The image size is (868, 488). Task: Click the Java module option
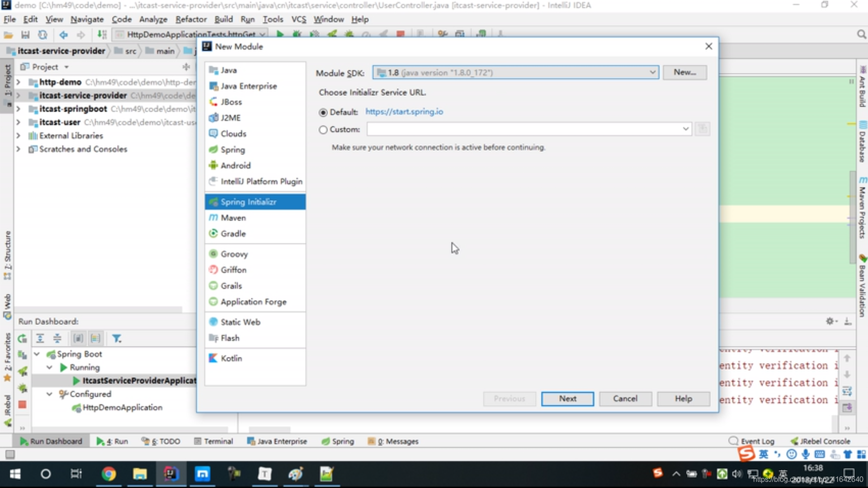[x=228, y=70]
